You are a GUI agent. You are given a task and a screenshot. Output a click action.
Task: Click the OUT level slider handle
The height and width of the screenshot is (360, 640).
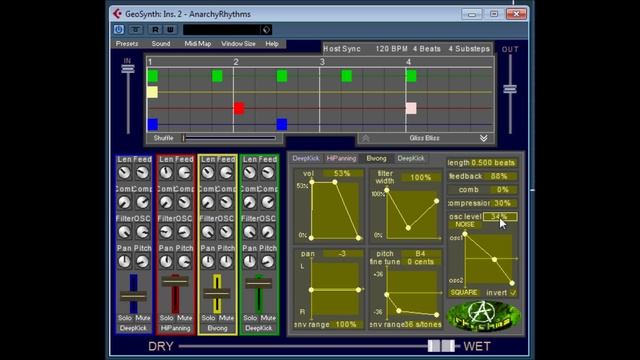click(510, 89)
